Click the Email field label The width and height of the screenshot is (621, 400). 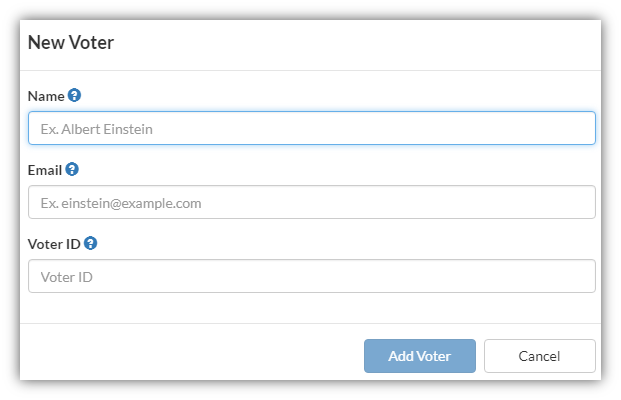45,170
